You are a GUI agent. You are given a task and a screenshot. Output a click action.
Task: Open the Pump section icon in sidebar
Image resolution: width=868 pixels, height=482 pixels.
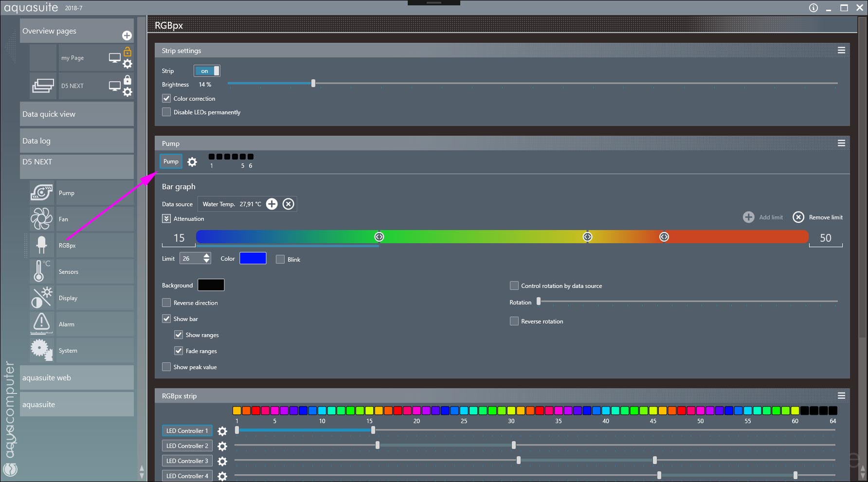[42, 193]
